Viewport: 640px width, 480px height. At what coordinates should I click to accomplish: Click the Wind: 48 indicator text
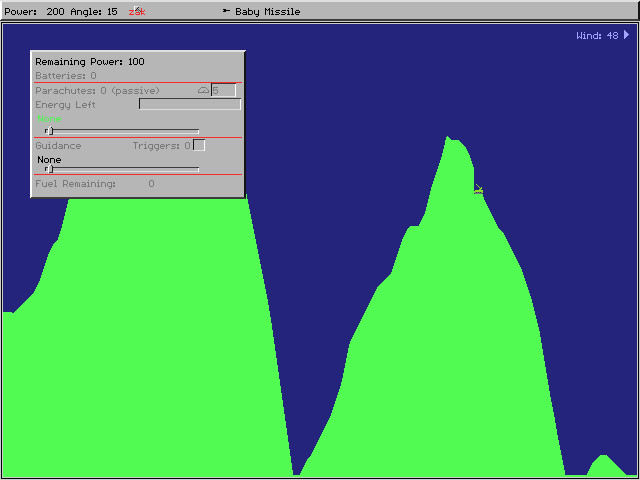tap(596, 36)
